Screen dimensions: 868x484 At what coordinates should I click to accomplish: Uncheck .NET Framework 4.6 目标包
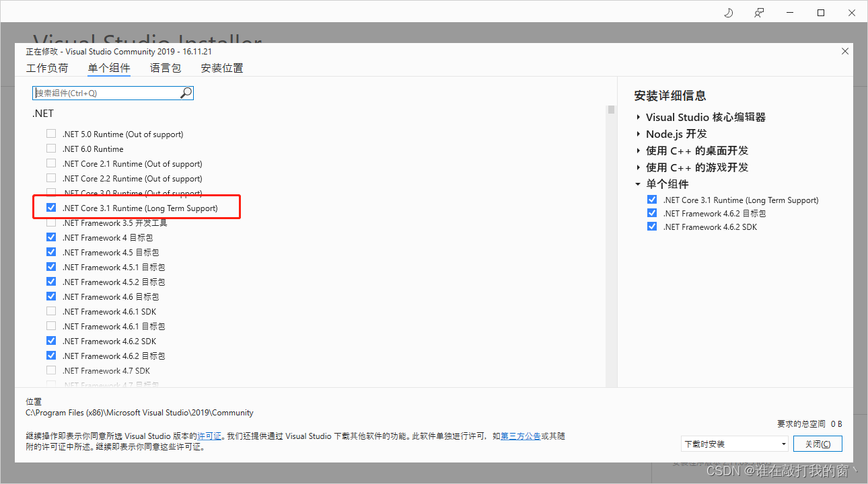pyautogui.click(x=51, y=296)
